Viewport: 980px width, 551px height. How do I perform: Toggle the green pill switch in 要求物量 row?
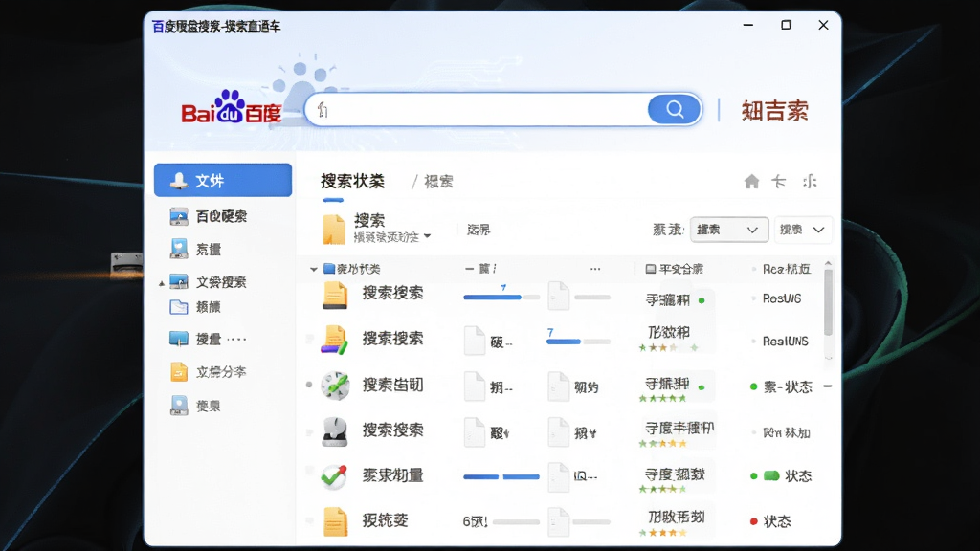pyautogui.click(x=772, y=475)
